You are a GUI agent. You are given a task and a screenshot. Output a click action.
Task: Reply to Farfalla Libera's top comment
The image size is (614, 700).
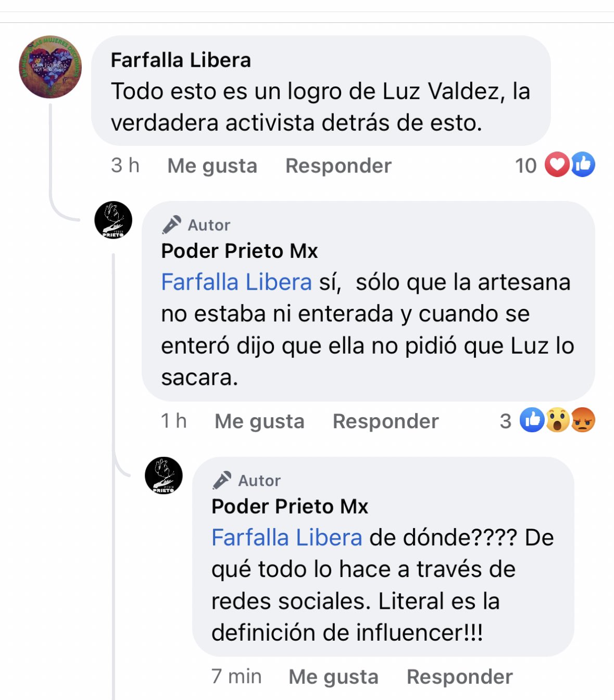point(339,166)
